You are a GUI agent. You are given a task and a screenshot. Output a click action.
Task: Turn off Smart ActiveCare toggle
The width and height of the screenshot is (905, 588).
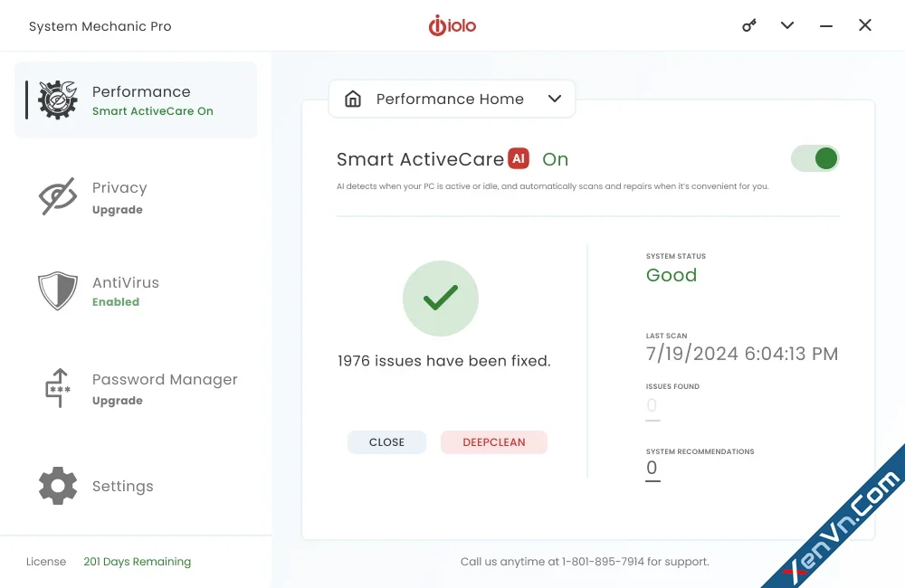pos(815,158)
